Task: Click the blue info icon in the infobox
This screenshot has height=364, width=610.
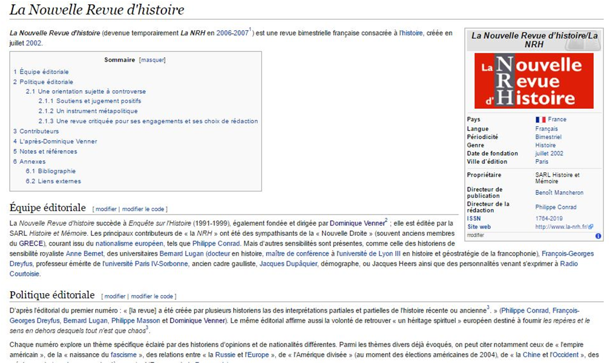Action: 598,236
